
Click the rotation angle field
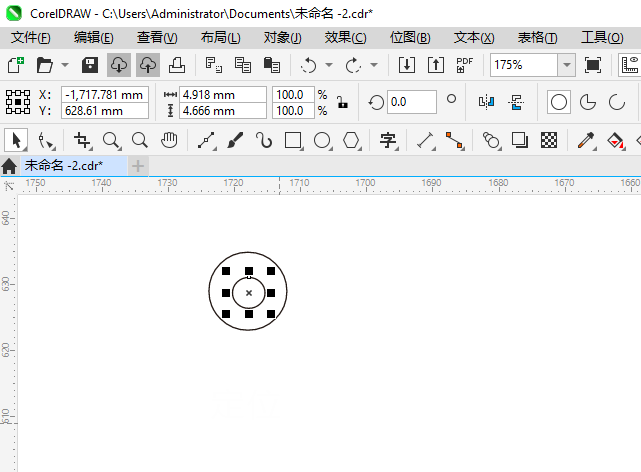click(x=412, y=102)
